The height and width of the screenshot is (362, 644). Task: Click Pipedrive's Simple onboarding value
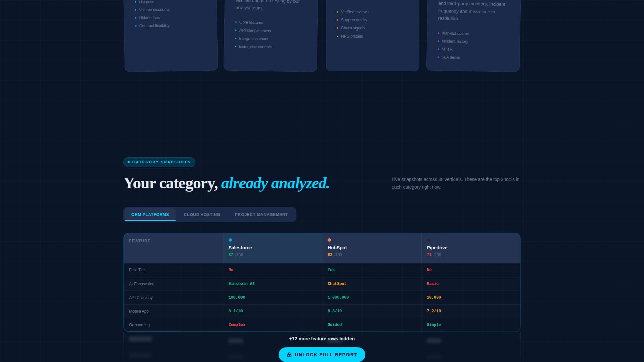[x=434, y=324]
